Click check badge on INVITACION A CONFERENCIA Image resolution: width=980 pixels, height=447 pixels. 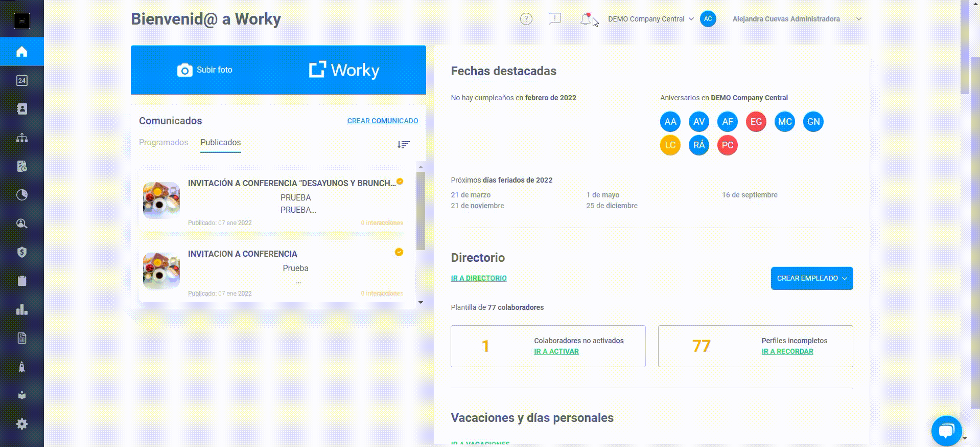(399, 252)
